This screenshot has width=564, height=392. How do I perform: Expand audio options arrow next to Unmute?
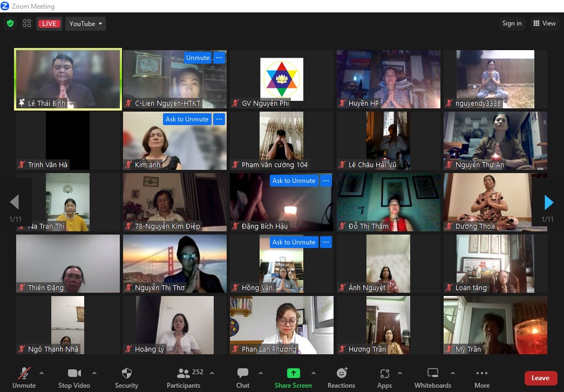point(42,373)
